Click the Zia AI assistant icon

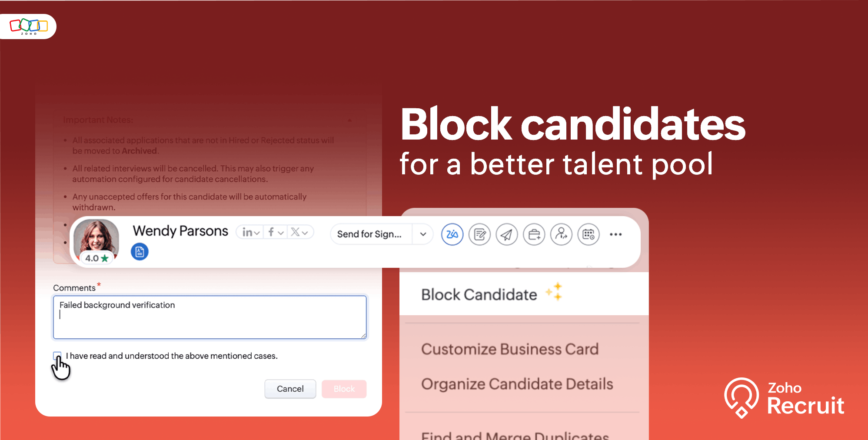(x=452, y=234)
